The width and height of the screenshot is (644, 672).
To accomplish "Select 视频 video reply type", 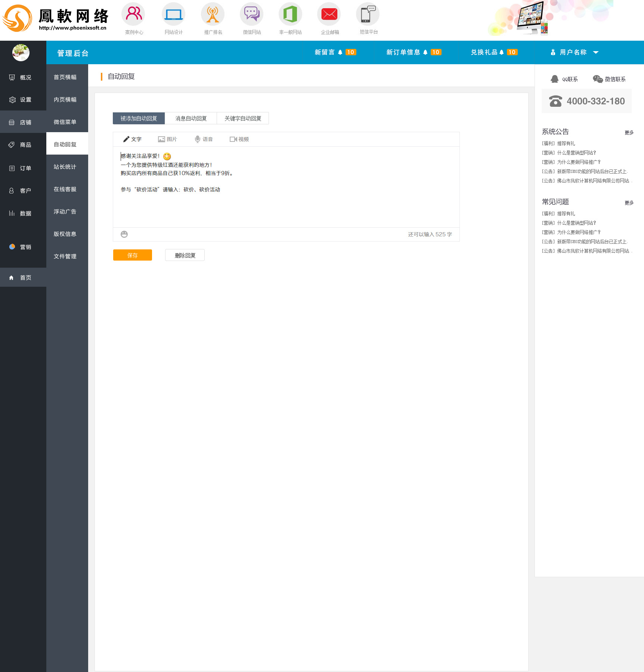I will tap(239, 139).
